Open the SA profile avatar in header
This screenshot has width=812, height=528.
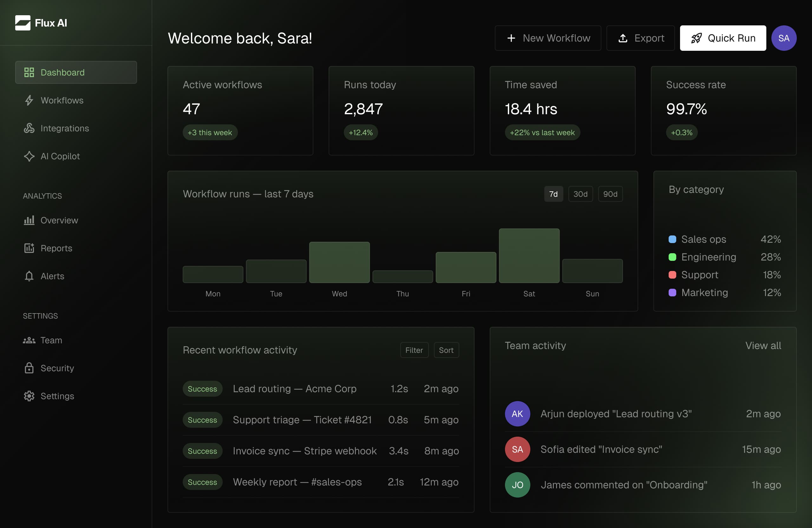[784, 38]
